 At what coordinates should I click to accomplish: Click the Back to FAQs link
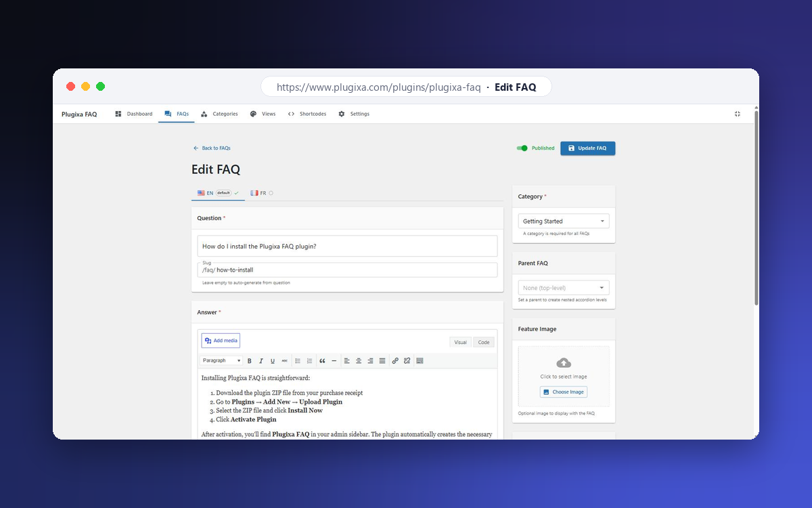(x=212, y=148)
